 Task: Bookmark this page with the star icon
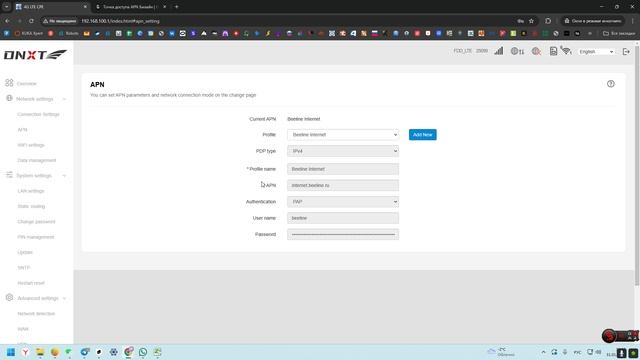[x=531, y=21]
